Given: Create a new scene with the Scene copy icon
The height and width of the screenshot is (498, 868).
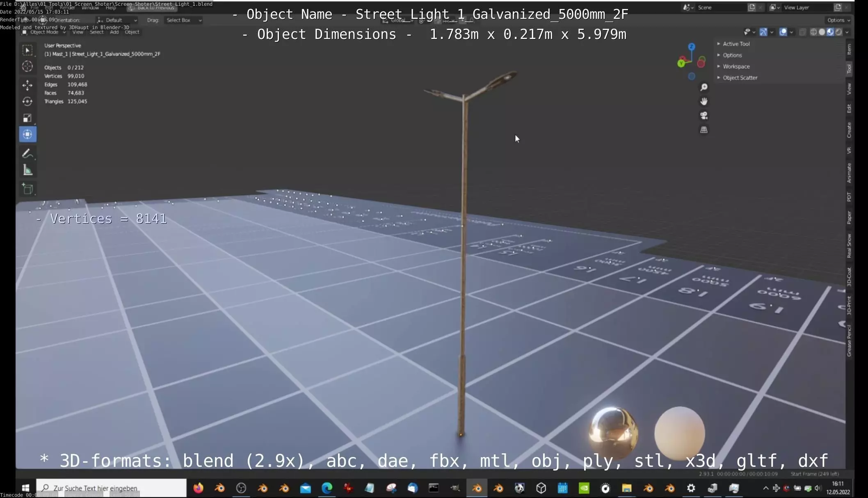Looking at the screenshot, I should (752, 7).
